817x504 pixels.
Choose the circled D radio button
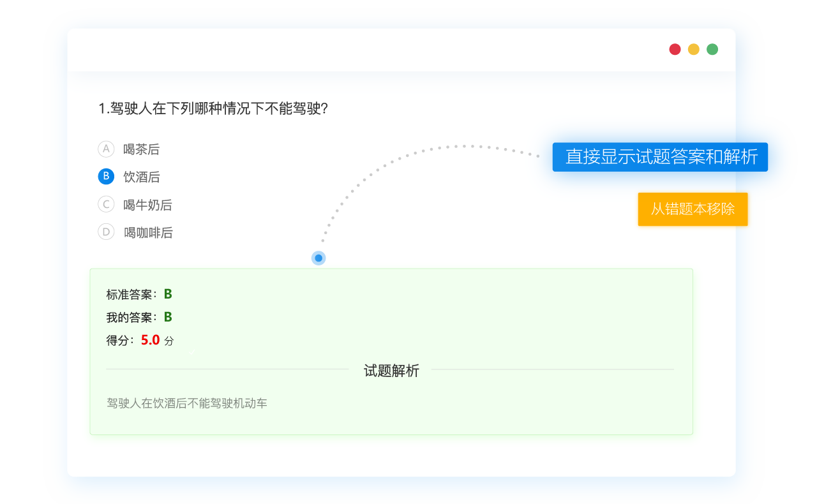pos(106,232)
